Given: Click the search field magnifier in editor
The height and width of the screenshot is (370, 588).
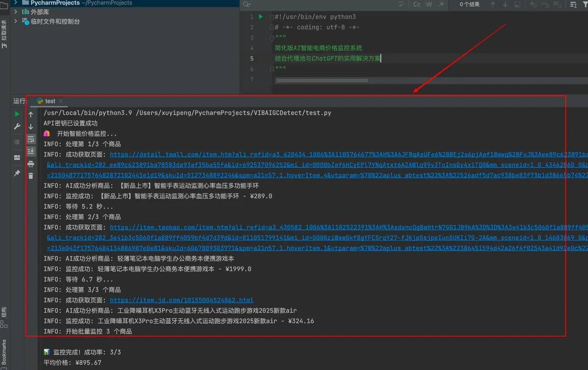Looking at the screenshot, I should tap(247, 5).
